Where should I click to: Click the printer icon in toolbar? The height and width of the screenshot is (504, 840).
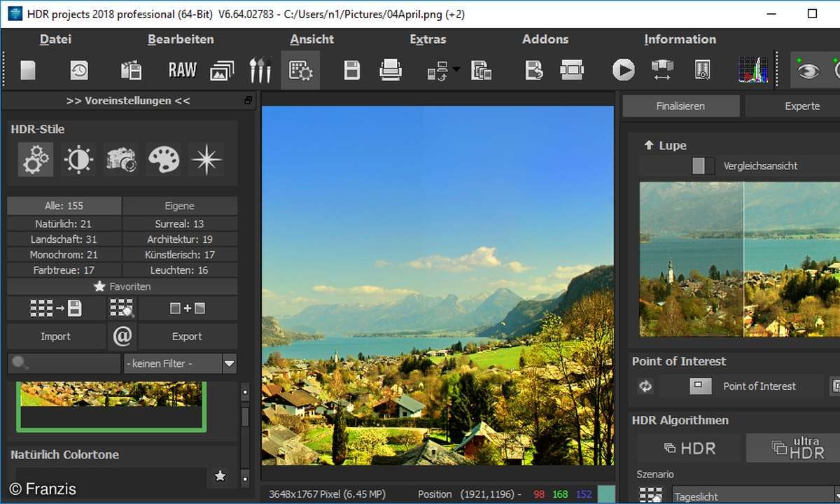pyautogui.click(x=390, y=70)
